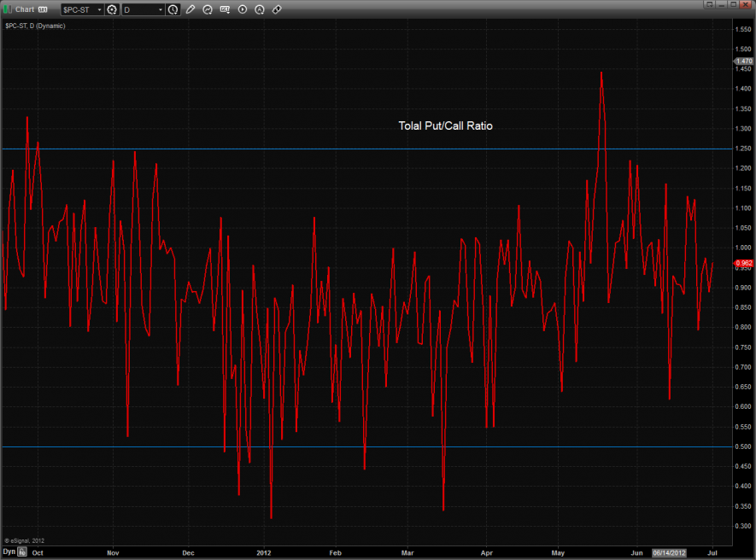Click the Chart title label
The image size is (756, 560).
25,9
